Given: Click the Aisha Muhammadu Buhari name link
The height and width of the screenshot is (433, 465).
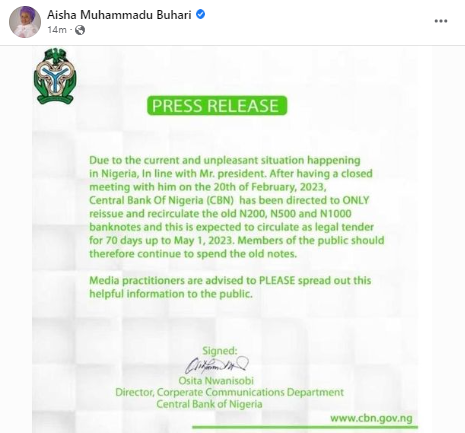Looking at the screenshot, I should (119, 15).
